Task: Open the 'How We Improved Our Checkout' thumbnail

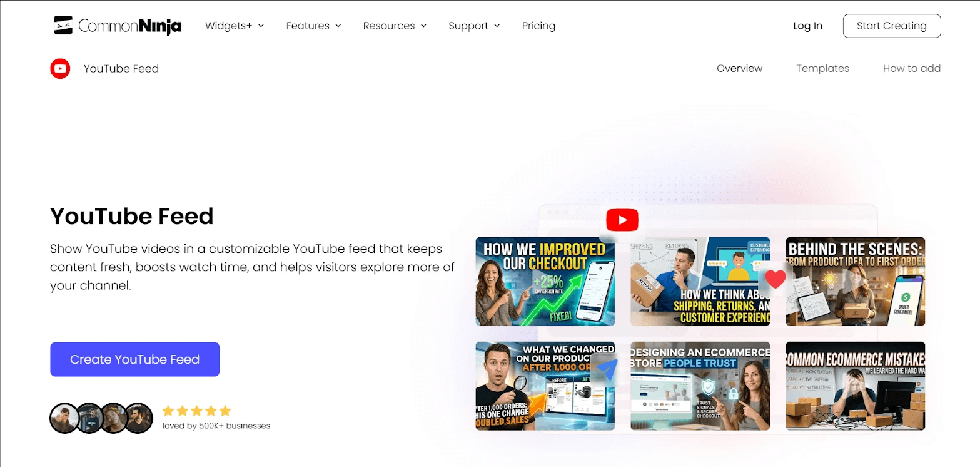Action: click(x=545, y=281)
